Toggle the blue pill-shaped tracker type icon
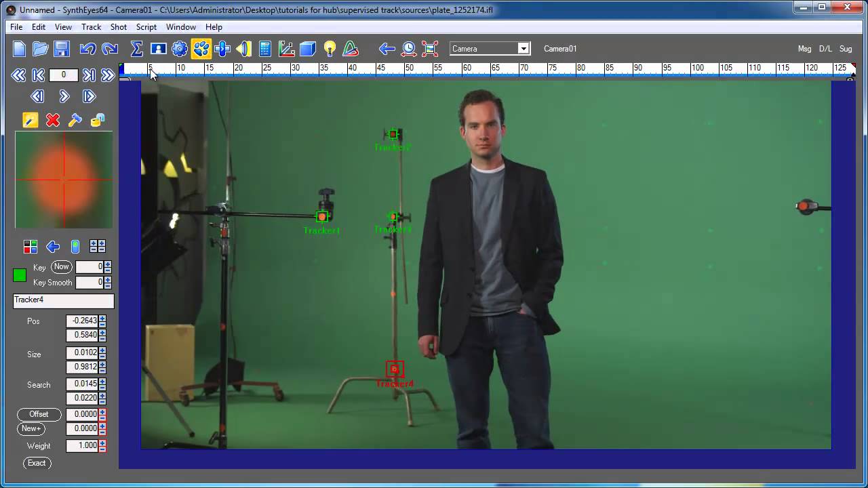Viewport: 868px width, 488px height. coord(75,247)
